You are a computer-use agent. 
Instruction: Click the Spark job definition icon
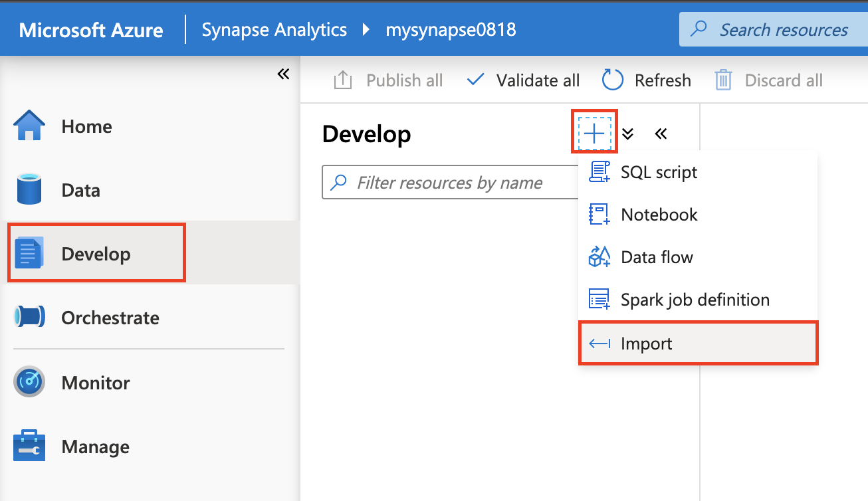pos(599,300)
